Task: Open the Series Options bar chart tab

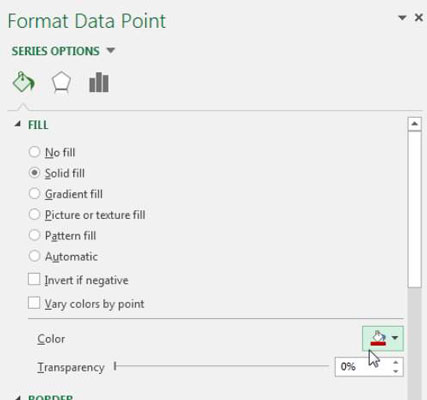Action: pyautogui.click(x=99, y=82)
